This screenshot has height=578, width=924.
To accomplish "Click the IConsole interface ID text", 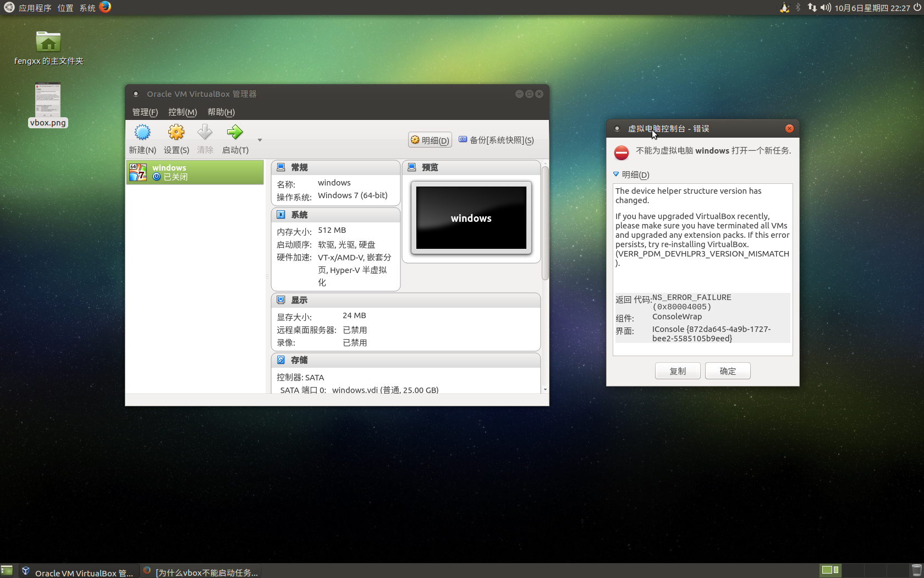I will 712,334.
